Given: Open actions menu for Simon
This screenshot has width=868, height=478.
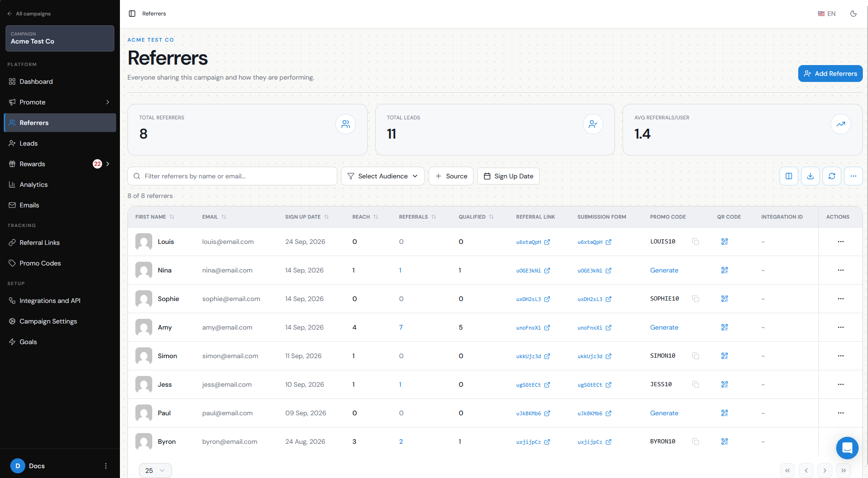Looking at the screenshot, I should tap(841, 356).
